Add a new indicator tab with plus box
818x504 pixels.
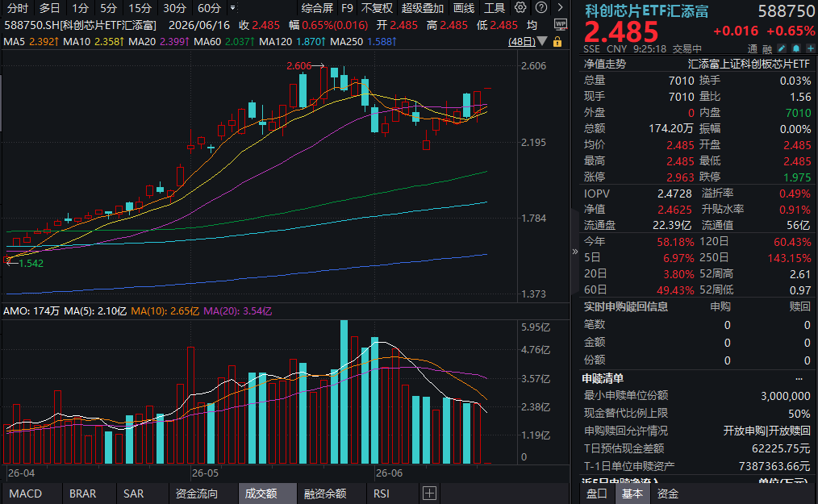[429, 493]
